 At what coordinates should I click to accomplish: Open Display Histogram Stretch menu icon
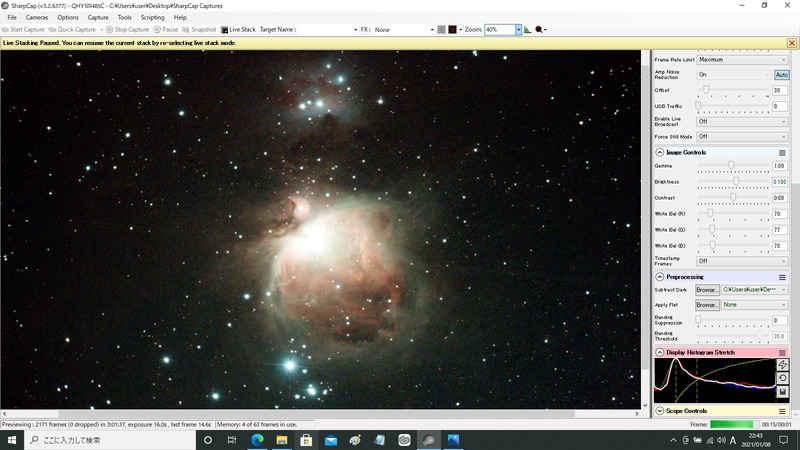782,353
